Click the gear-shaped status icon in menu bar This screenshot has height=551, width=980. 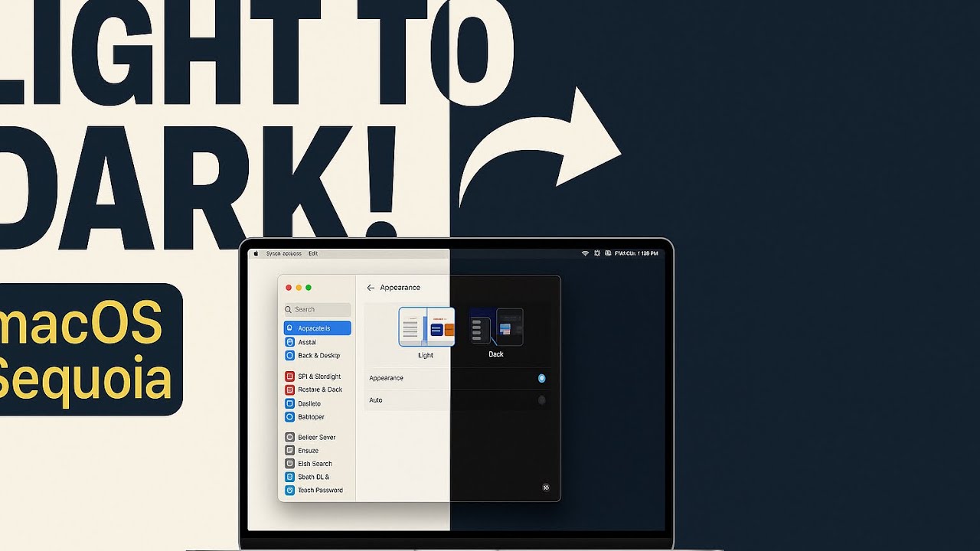coord(596,253)
